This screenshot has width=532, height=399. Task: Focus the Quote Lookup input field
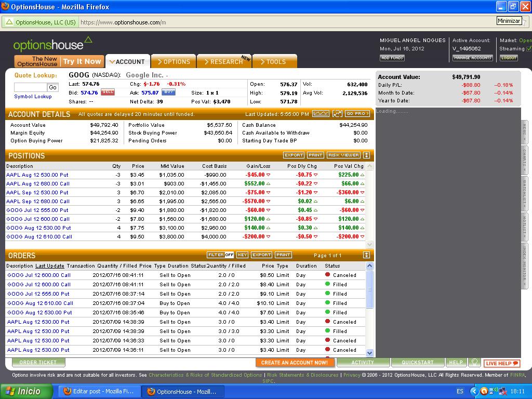click(31, 87)
